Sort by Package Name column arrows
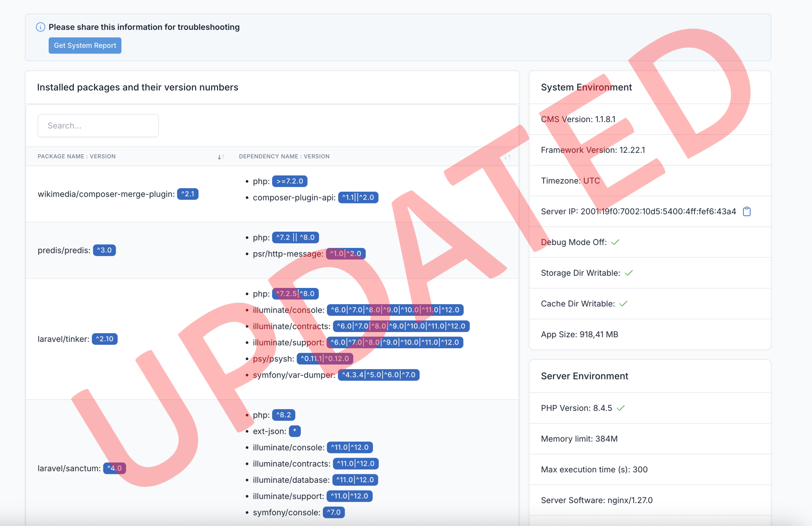This screenshot has height=526, width=812. click(x=221, y=157)
